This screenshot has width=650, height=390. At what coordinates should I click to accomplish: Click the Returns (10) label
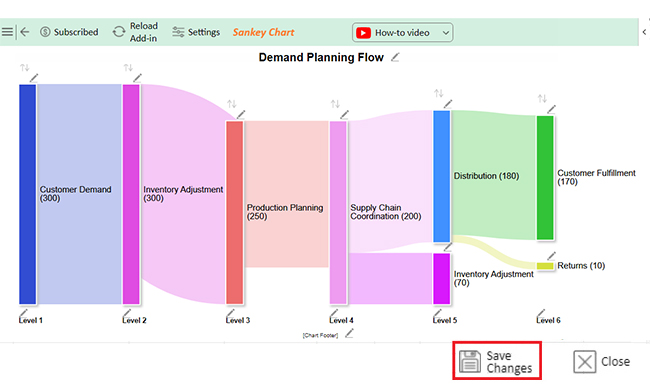(581, 265)
